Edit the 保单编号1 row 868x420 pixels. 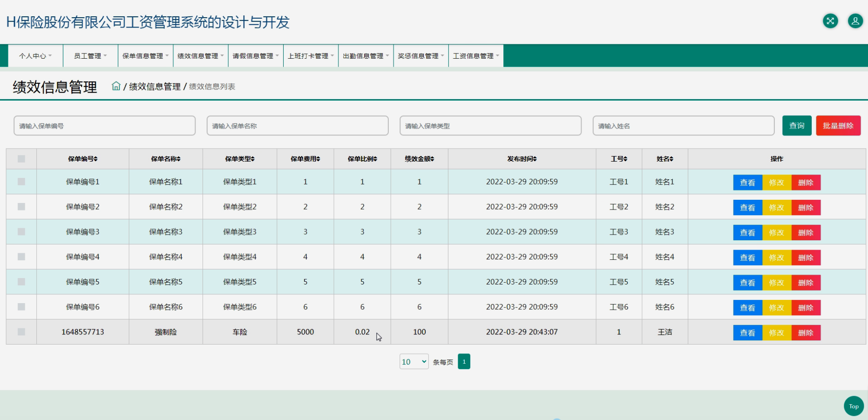pyautogui.click(x=777, y=183)
